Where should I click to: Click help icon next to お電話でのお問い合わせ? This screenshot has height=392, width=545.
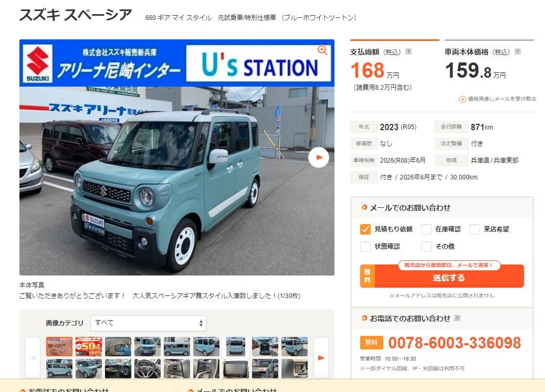coord(457,318)
